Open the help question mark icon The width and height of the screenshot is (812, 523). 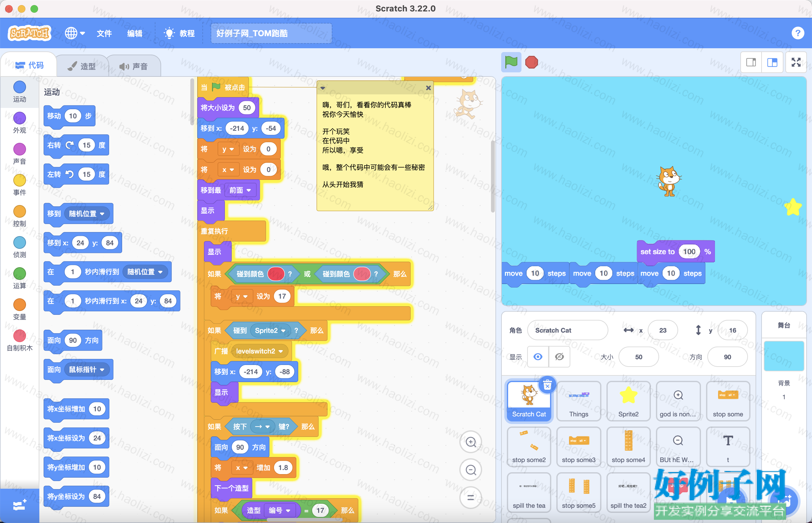(x=797, y=33)
